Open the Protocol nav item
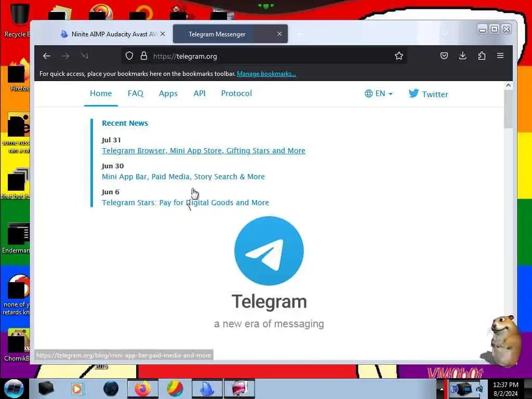The height and width of the screenshot is (399, 532). [x=236, y=94]
